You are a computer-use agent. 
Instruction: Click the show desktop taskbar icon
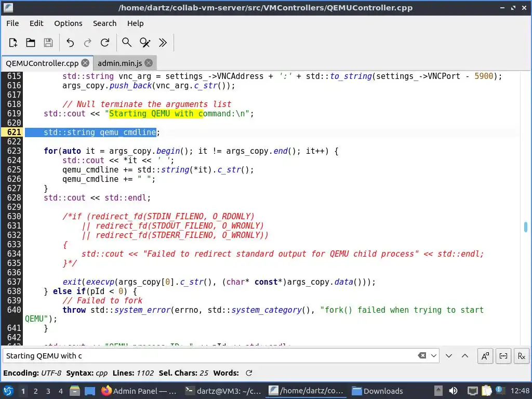(x=89, y=391)
